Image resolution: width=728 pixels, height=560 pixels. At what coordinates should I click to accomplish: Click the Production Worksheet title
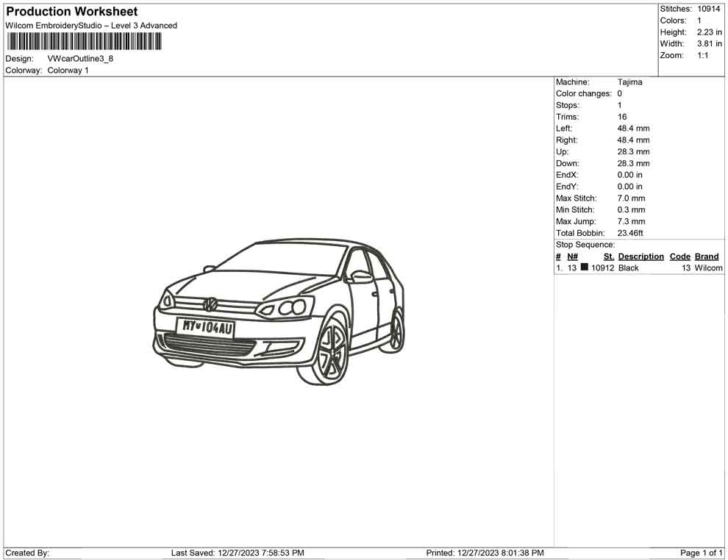tap(72, 12)
